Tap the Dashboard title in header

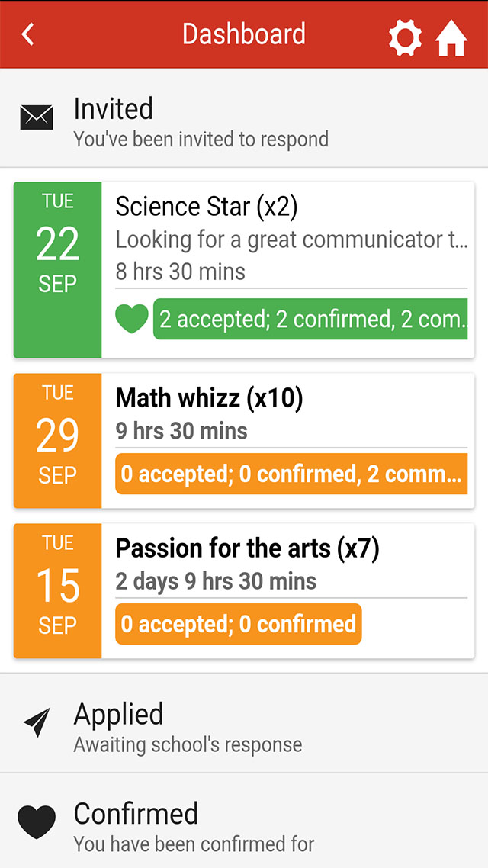point(244,34)
